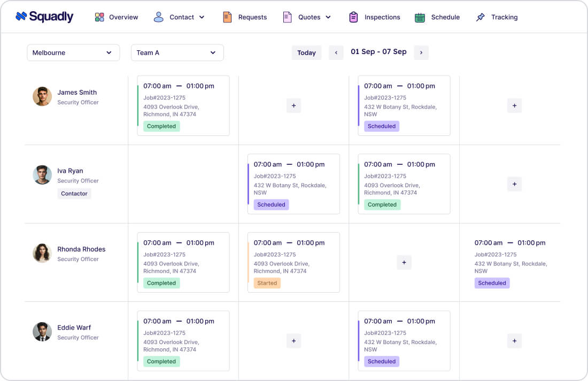This screenshot has width=588, height=381.
Task: Click the Quotes page icon
Action: (x=287, y=17)
